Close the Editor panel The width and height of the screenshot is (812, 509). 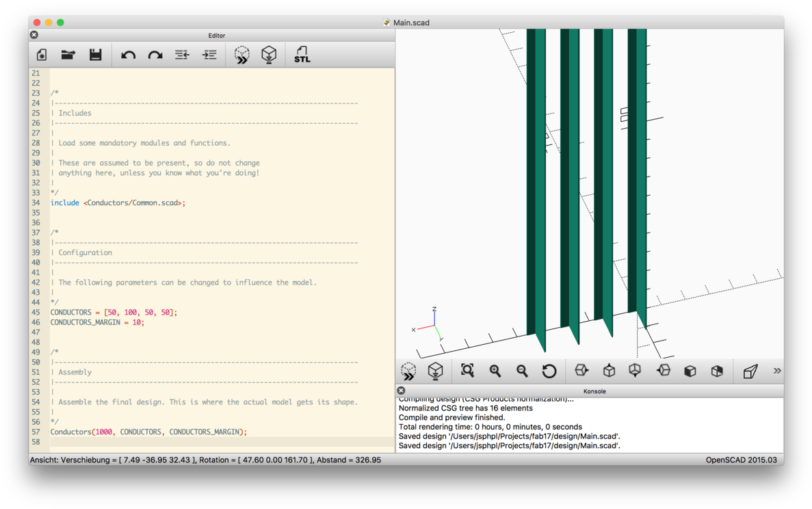(x=34, y=35)
